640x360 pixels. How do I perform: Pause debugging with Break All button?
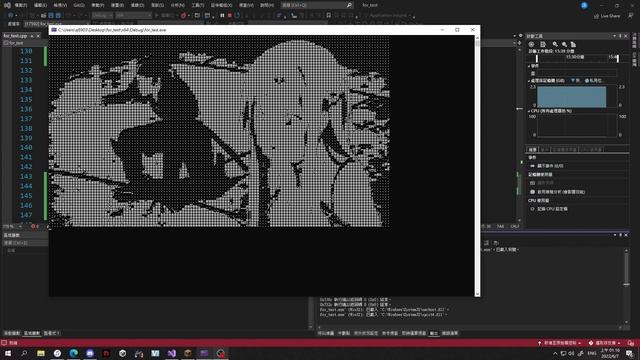coord(222,16)
